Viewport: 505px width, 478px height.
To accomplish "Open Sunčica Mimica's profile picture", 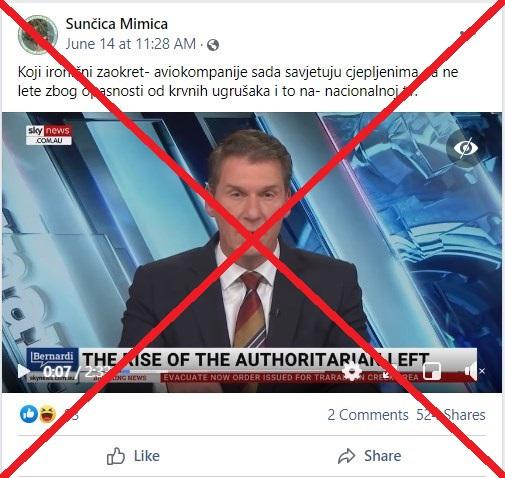I will 38,34.
